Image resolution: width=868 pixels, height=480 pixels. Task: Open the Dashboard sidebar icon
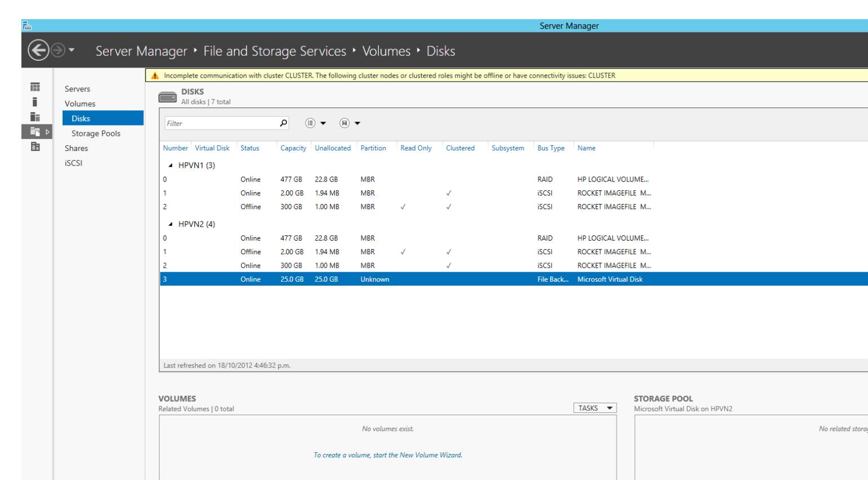35,87
